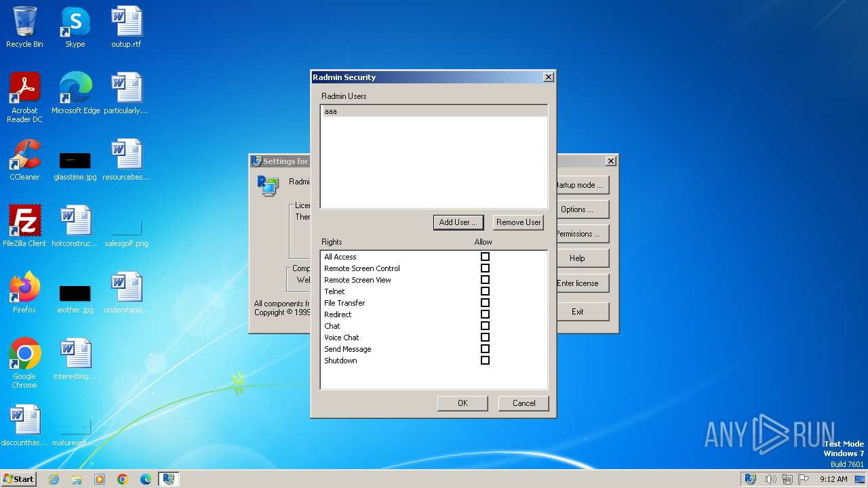This screenshot has height=488, width=868.
Task: Click Enter license in Settings window
Action: coord(583,283)
